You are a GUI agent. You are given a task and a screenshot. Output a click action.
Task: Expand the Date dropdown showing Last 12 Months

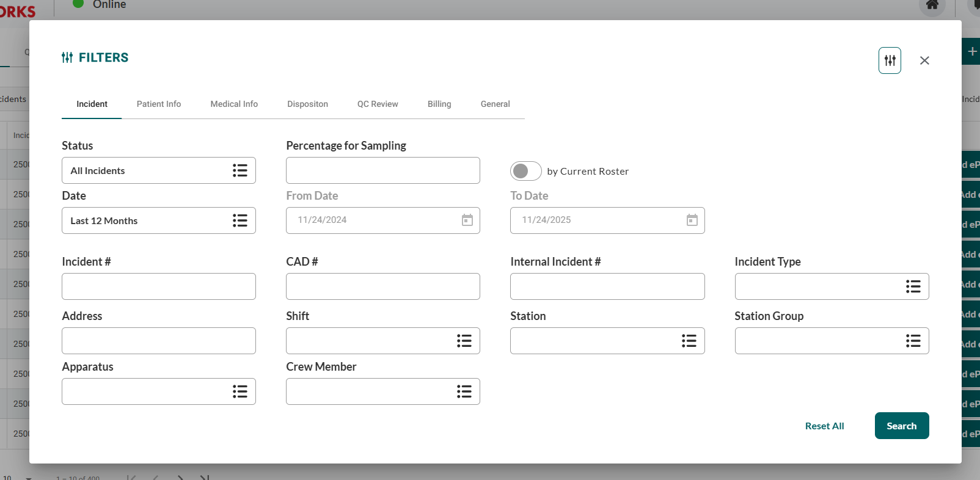click(x=158, y=220)
